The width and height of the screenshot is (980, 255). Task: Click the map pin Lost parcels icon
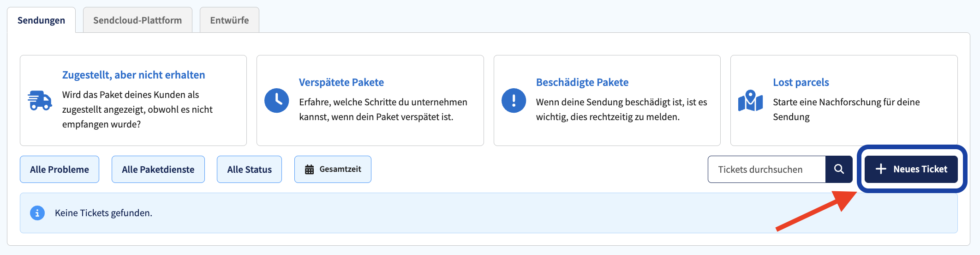[x=751, y=100]
